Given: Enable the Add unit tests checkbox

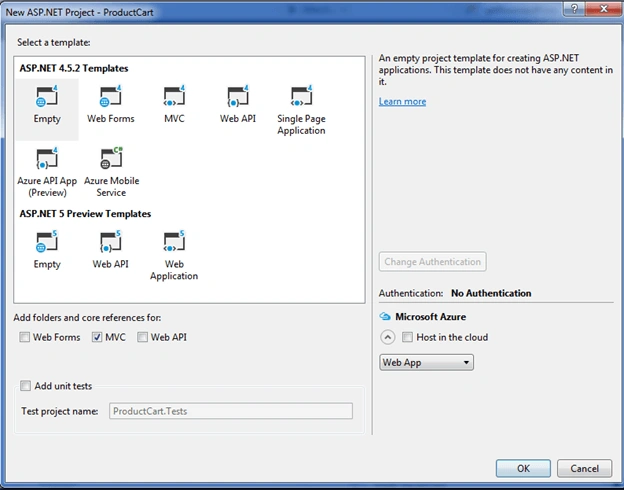Looking at the screenshot, I should point(25,386).
